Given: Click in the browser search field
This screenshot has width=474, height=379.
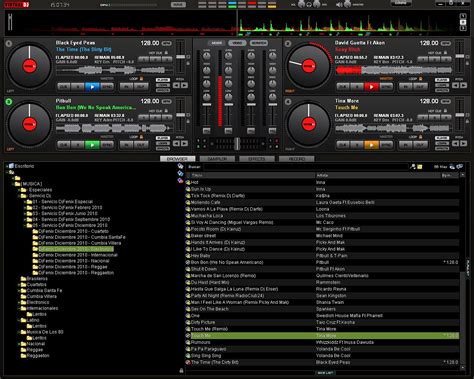Looking at the screenshot, I should [x=306, y=167].
